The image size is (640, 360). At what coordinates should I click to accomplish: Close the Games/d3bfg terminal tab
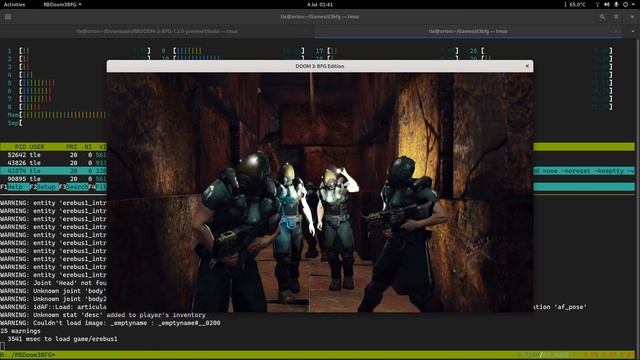[x=616, y=31]
